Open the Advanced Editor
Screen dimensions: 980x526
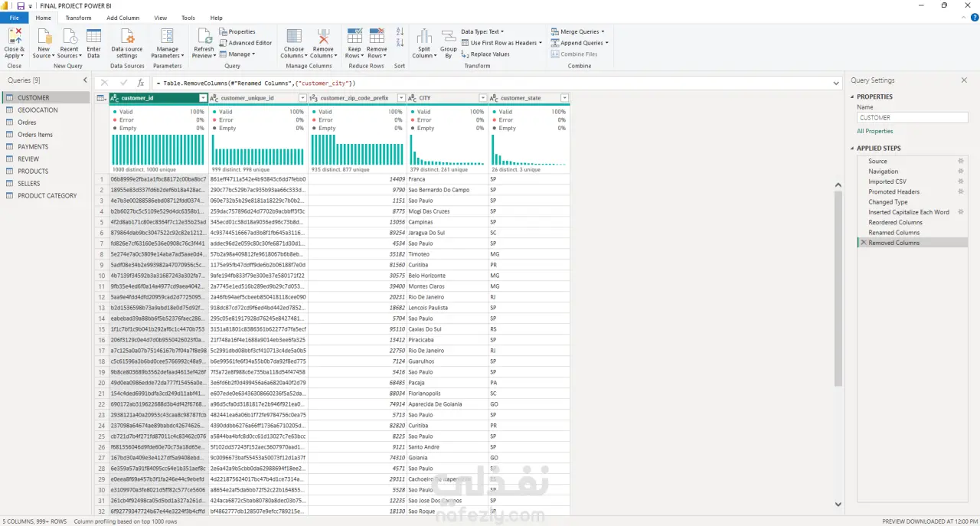tap(245, 43)
